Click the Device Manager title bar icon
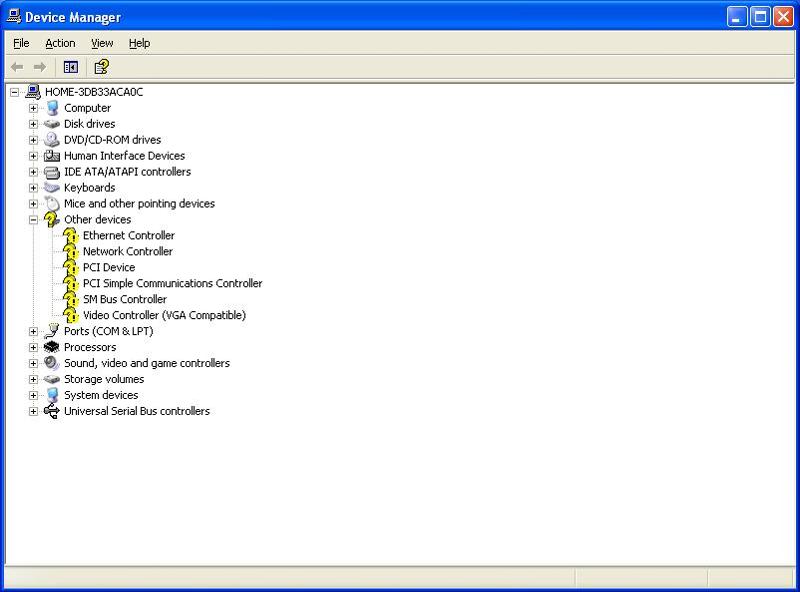 click(x=14, y=17)
